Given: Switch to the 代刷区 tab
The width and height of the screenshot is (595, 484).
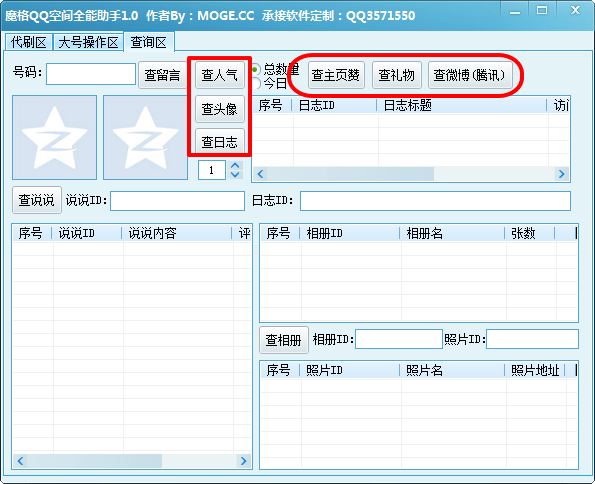Looking at the screenshot, I should pyautogui.click(x=28, y=42).
